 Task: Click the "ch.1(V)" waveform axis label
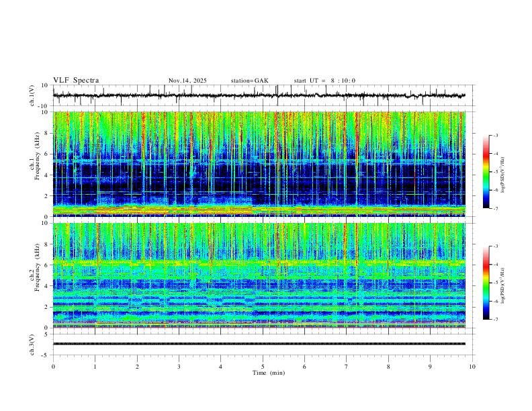point(32,95)
